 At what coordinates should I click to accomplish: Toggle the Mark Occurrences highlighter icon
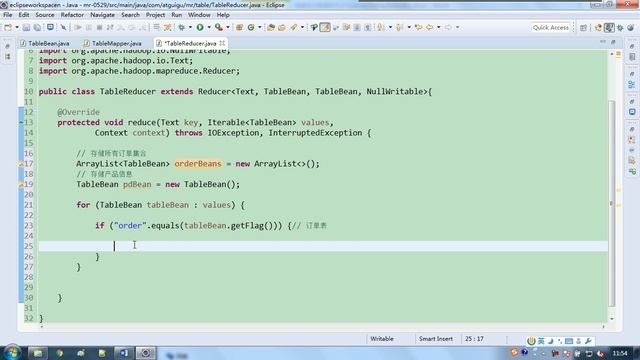[x=325, y=27]
